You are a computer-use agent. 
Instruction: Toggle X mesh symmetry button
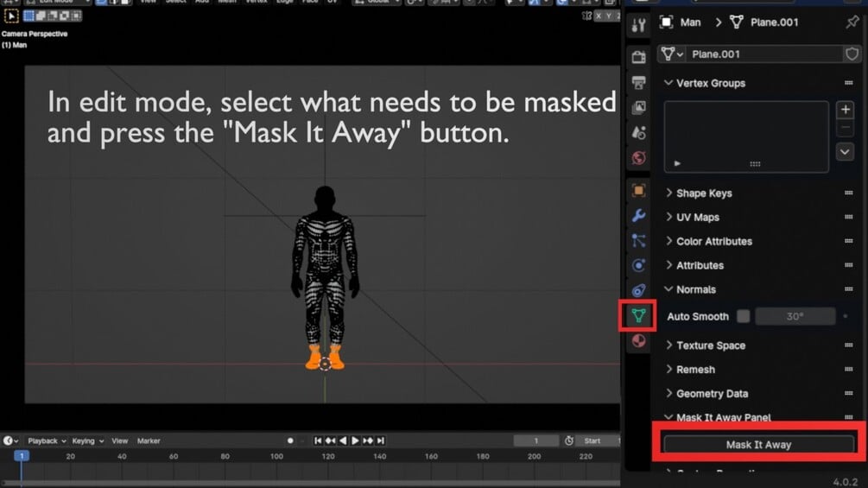[599, 16]
